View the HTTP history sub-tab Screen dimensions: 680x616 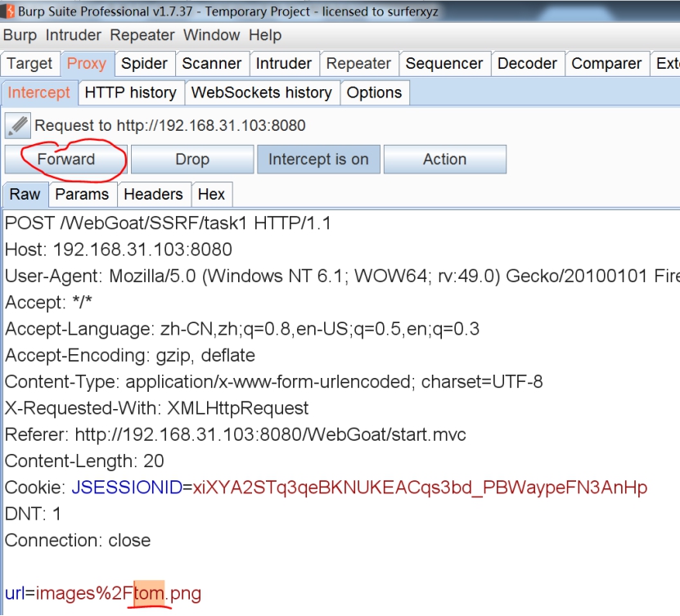tap(131, 92)
